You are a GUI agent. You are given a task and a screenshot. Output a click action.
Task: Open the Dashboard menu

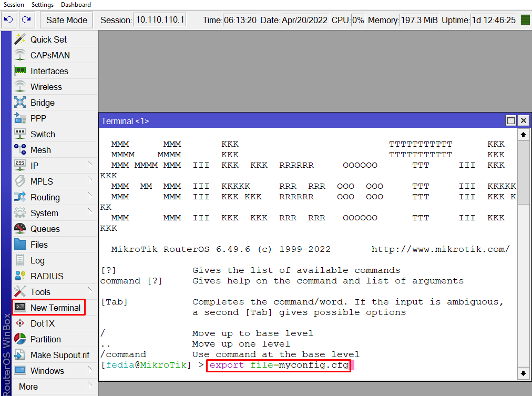pos(76,4)
